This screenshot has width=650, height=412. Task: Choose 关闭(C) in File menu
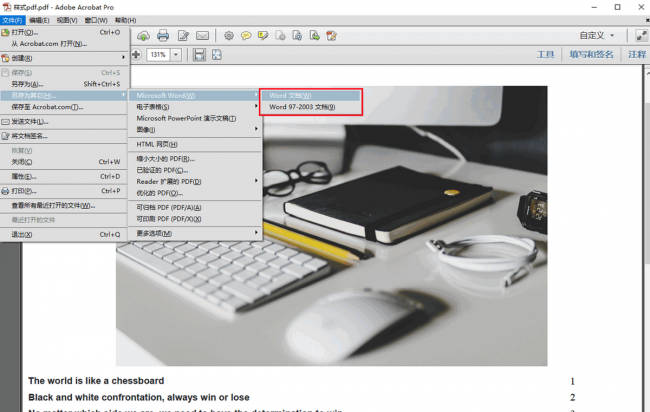tap(64, 162)
